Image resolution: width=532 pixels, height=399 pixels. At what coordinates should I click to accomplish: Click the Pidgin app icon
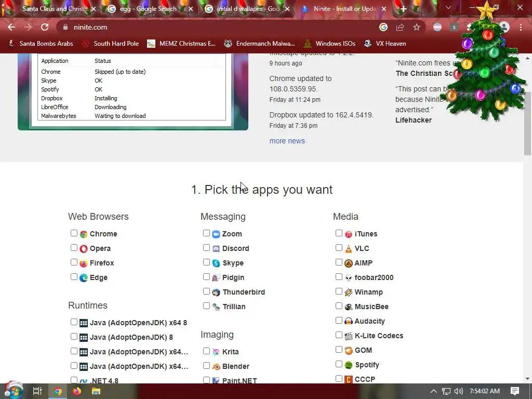click(216, 278)
